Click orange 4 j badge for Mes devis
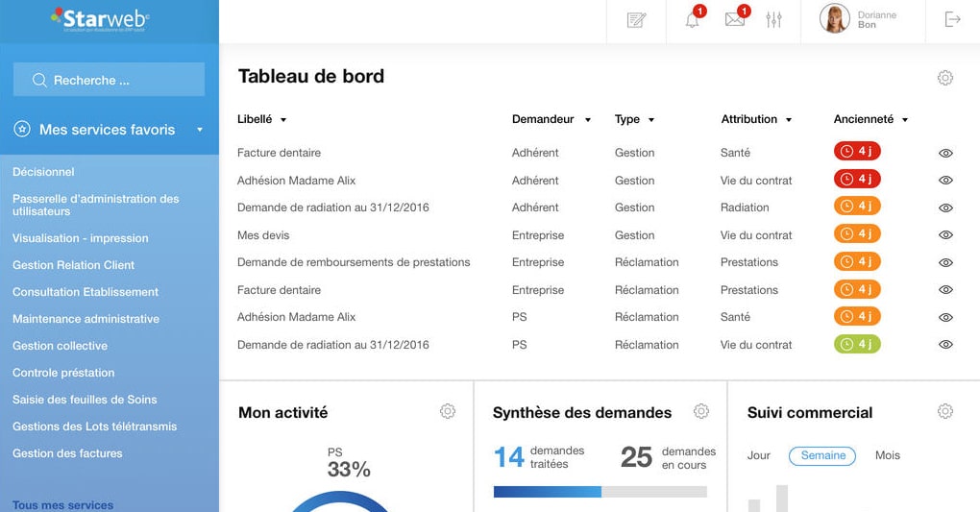The width and height of the screenshot is (980, 512). [x=857, y=234]
